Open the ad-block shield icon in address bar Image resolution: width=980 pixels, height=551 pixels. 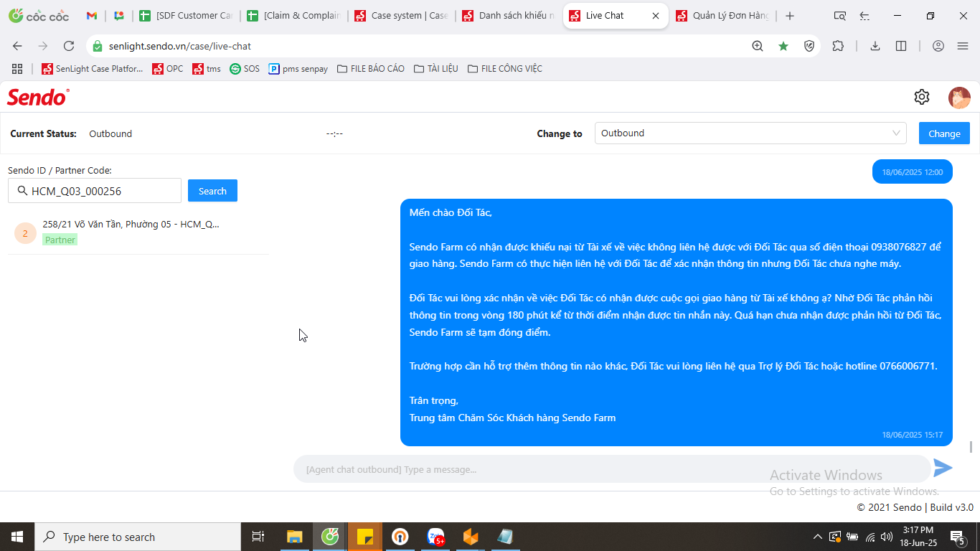pyautogui.click(x=809, y=46)
